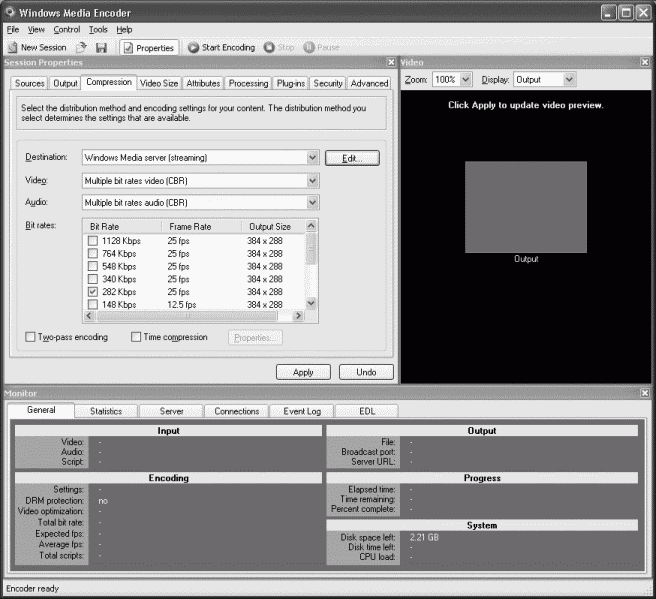The height and width of the screenshot is (599, 656).
Task: Close the Session Properties panel
Action: 391,62
